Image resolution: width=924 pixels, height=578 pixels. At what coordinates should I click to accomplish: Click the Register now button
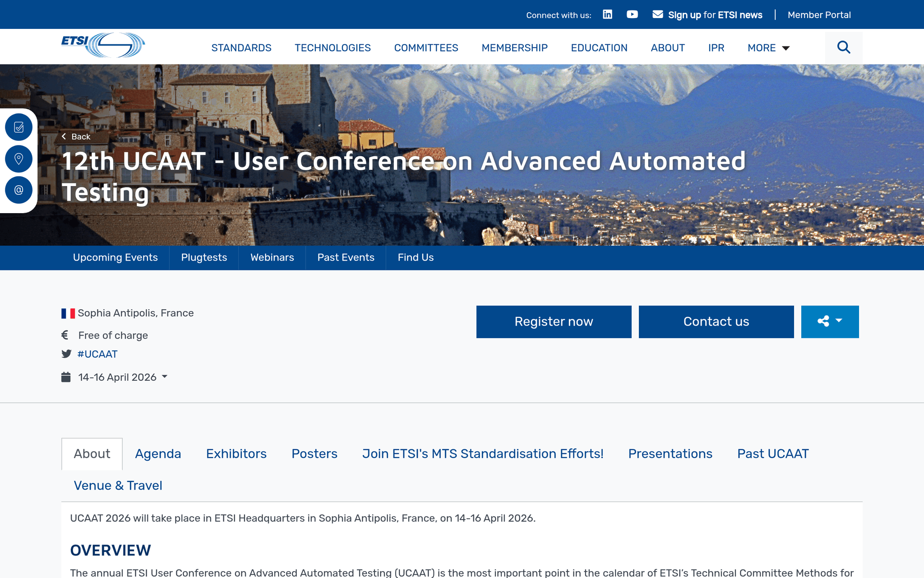[x=554, y=322]
